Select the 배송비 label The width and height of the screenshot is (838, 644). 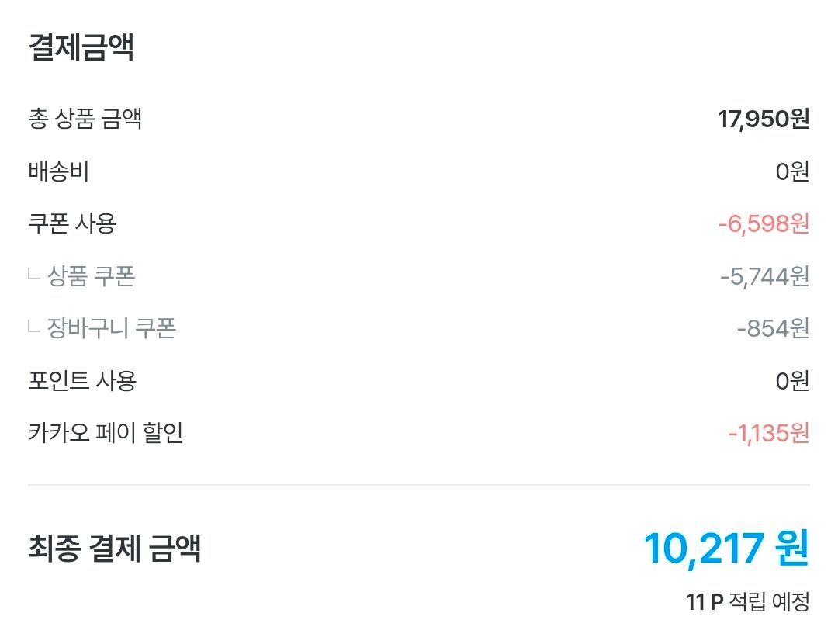tap(58, 171)
